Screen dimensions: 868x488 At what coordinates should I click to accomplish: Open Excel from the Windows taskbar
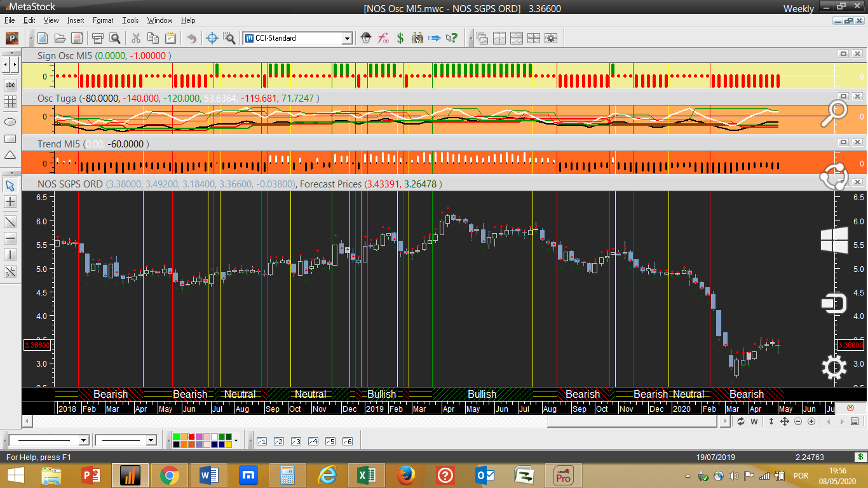[x=365, y=475]
